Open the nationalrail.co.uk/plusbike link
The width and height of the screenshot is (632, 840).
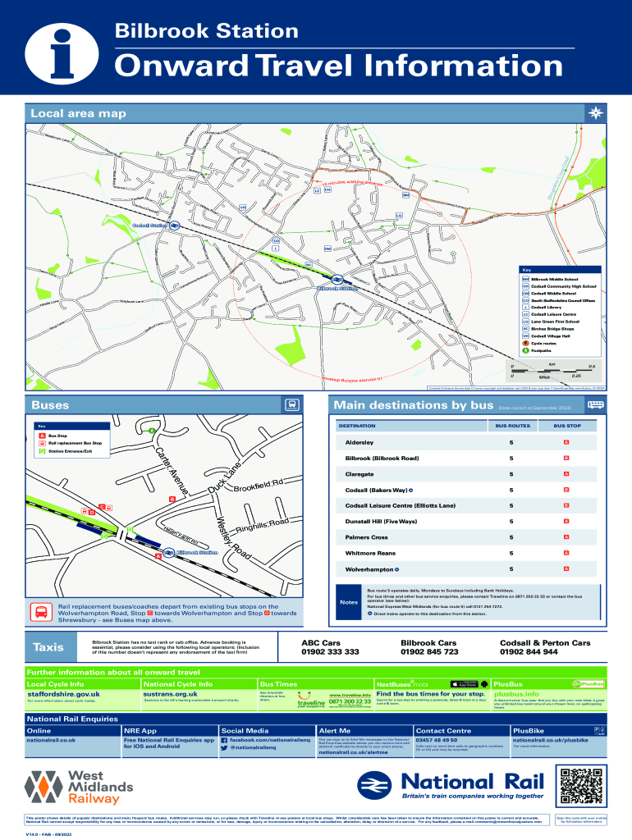[551, 741]
